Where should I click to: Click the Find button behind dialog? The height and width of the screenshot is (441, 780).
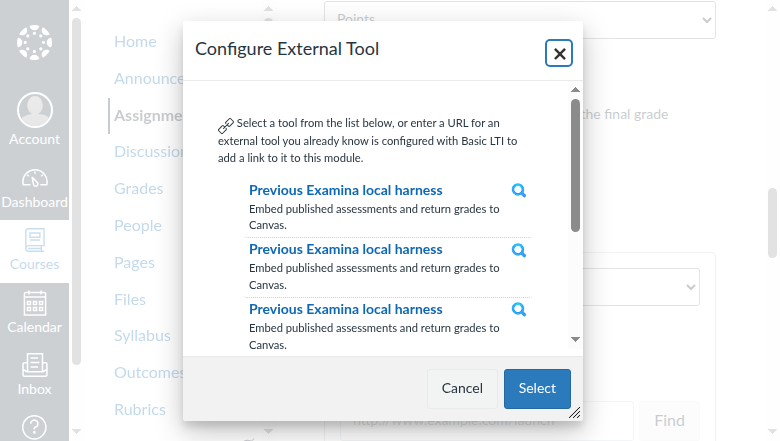point(669,421)
